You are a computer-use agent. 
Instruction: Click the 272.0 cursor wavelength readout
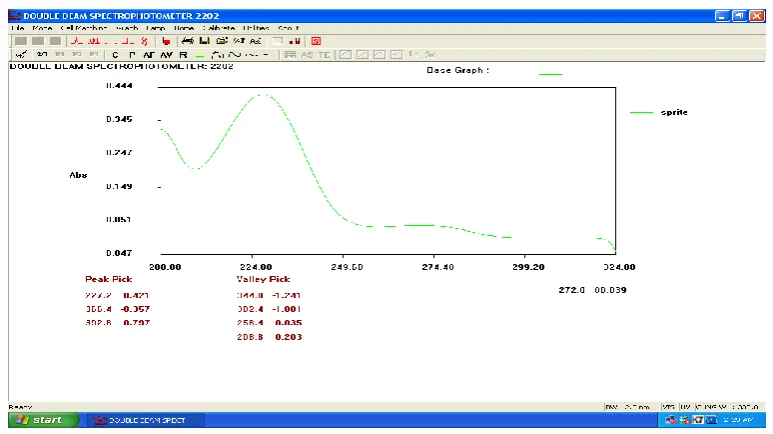[x=571, y=290]
